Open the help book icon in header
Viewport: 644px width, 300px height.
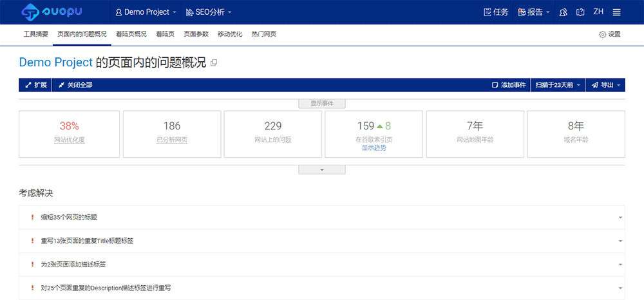coord(580,12)
